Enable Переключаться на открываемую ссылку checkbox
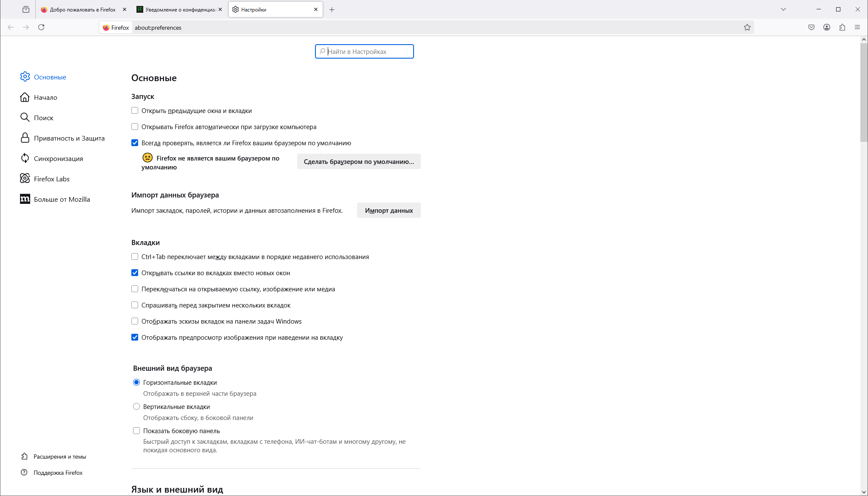The image size is (868, 496). [135, 289]
